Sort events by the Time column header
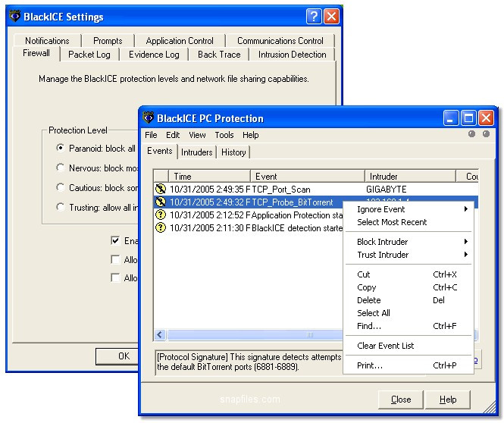Screen dimensions: 504x423 [x=209, y=176]
